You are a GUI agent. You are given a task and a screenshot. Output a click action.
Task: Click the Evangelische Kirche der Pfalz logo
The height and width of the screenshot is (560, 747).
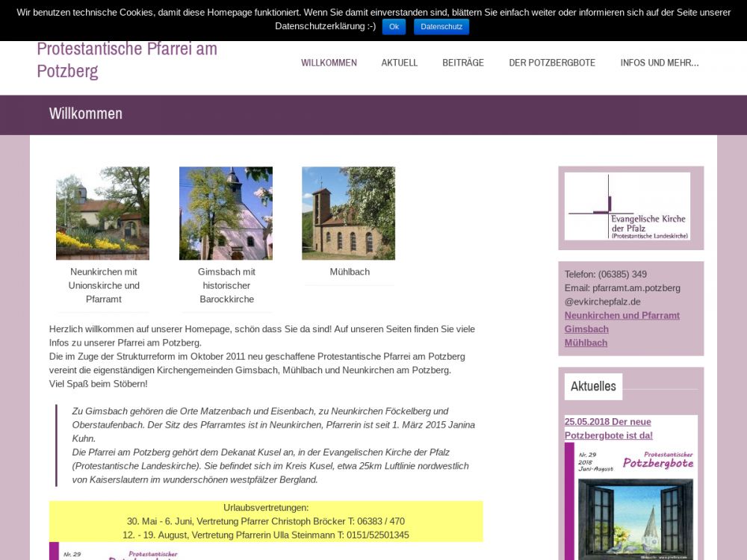point(627,206)
